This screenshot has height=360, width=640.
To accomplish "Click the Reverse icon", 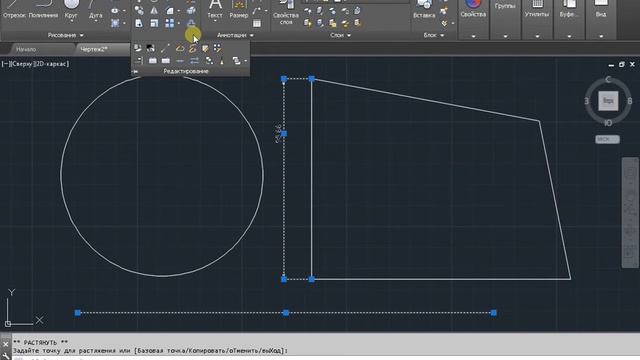I will click(x=194, y=61).
